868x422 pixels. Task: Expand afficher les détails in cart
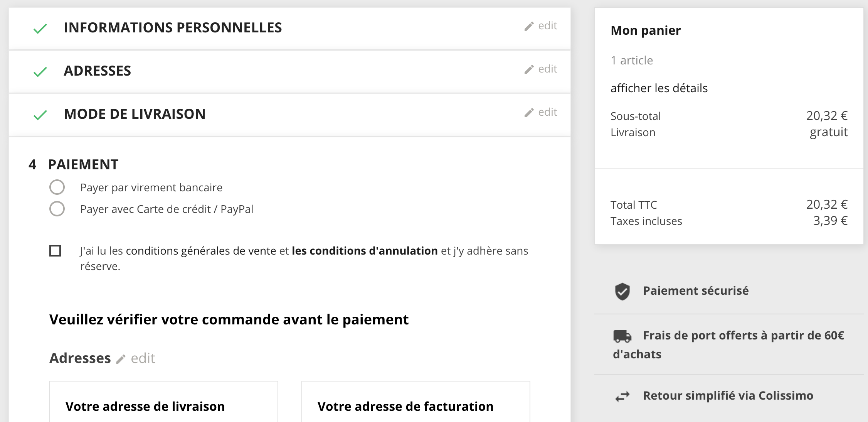tap(659, 88)
